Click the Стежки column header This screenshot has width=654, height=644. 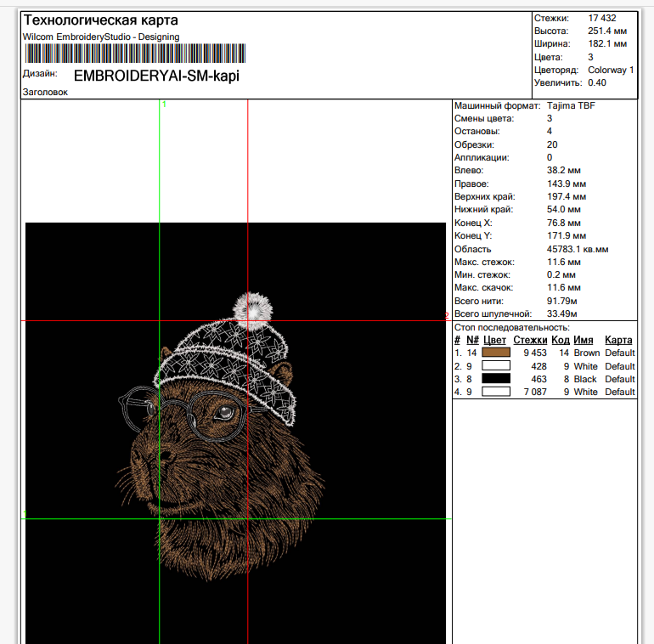coord(530,340)
